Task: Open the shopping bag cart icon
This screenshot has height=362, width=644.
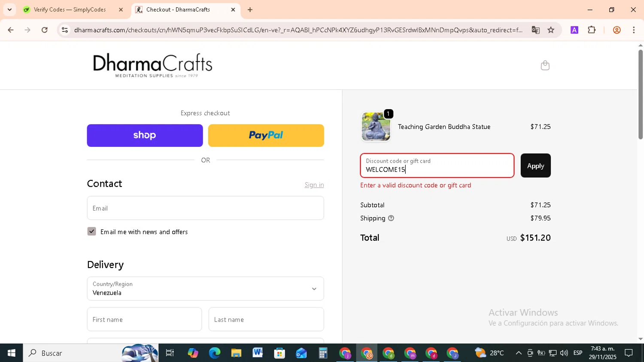Action: (x=545, y=65)
